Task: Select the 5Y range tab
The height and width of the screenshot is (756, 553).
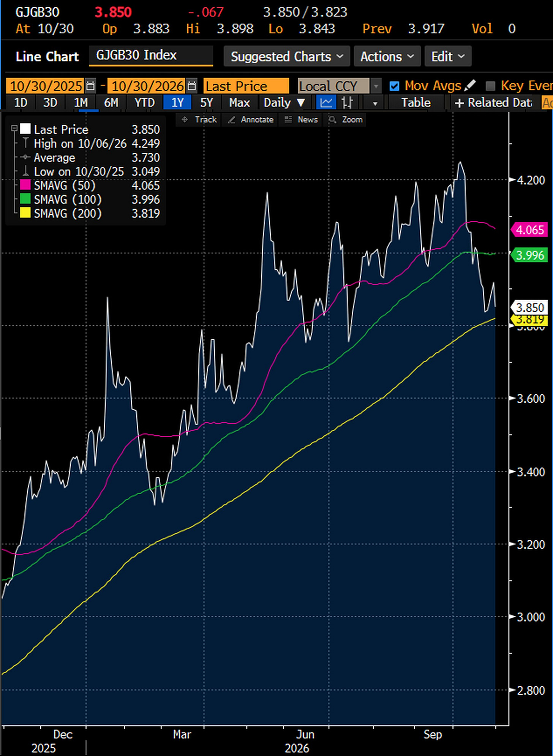Action: pos(207,103)
